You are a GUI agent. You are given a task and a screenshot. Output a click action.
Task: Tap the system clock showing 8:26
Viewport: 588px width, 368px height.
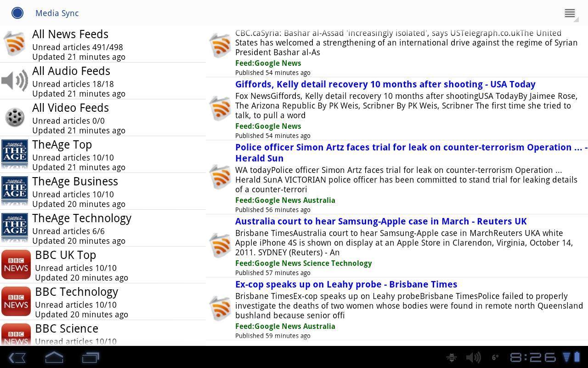point(533,357)
